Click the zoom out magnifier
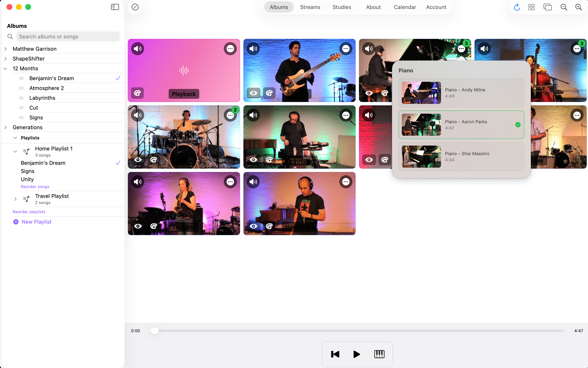Viewport: 588px width, 368px height. coord(564,7)
